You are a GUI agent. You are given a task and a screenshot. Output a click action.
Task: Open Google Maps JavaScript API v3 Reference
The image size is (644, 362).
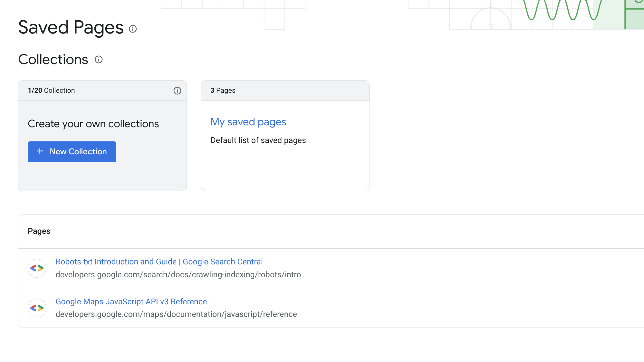(131, 302)
